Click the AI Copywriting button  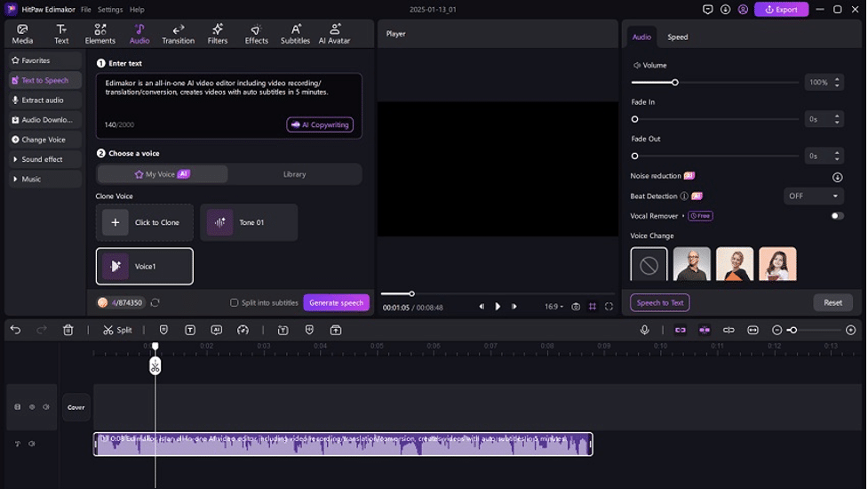point(320,124)
